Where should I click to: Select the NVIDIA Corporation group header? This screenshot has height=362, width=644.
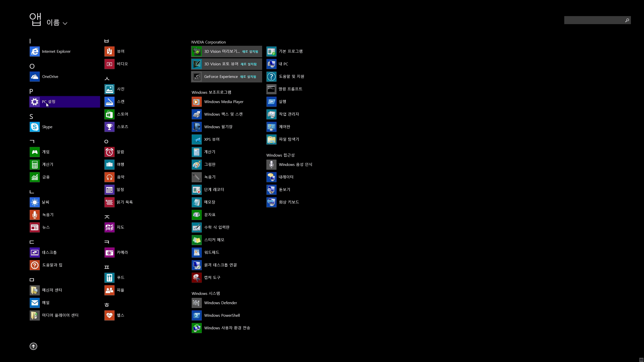pos(209,42)
